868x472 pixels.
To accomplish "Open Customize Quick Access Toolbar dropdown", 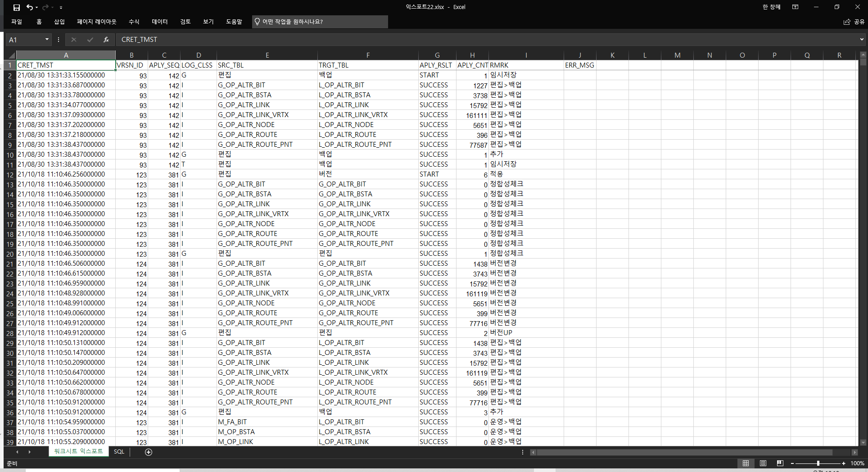I will [61, 8].
